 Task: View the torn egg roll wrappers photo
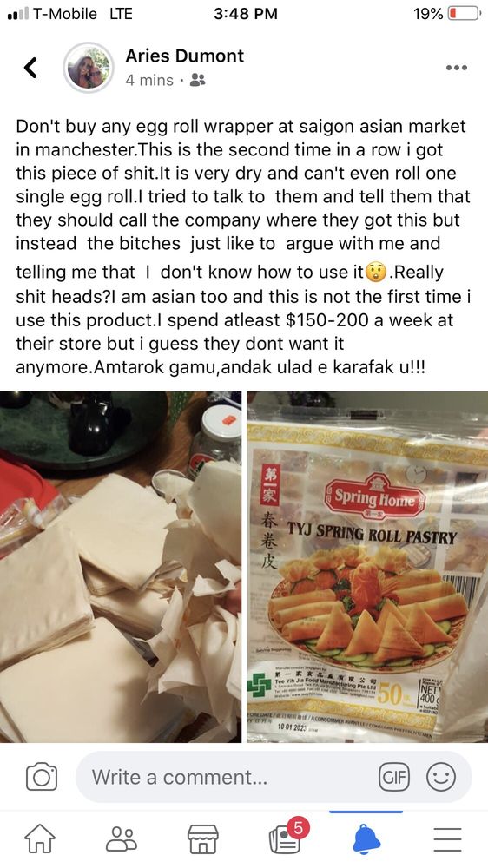coord(121,567)
